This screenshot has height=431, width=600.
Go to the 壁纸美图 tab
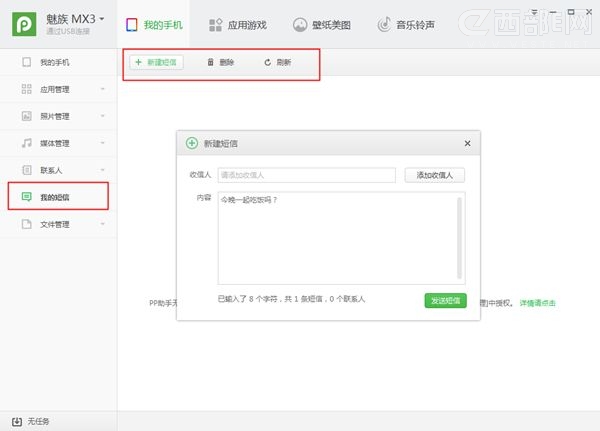click(323, 24)
